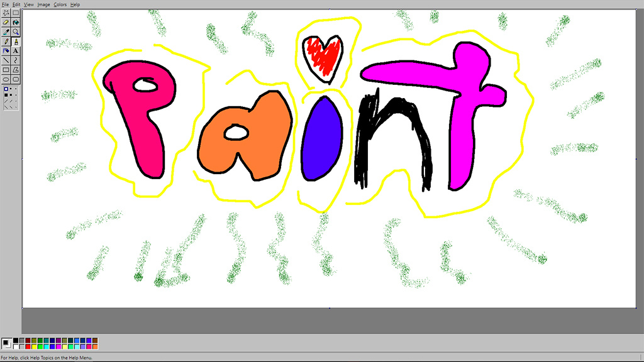The width and height of the screenshot is (644, 362).
Task: Select the Eraser tool
Action: pyautogui.click(x=6, y=22)
